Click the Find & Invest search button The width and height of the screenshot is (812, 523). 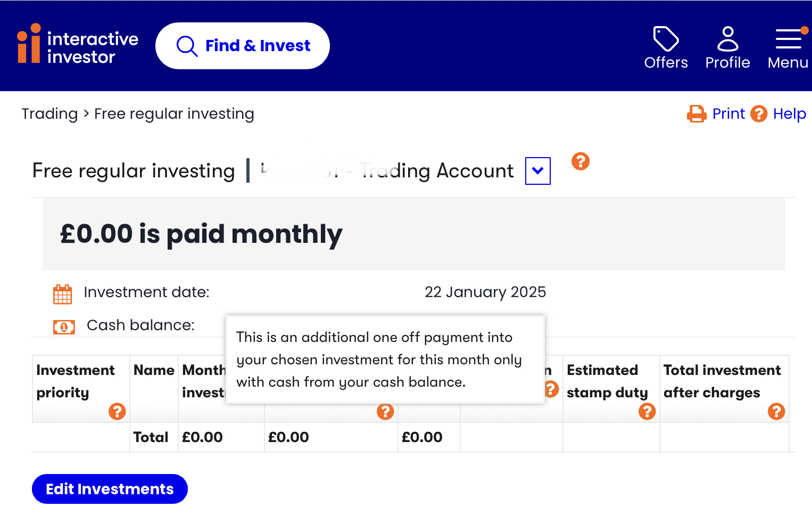click(x=243, y=46)
